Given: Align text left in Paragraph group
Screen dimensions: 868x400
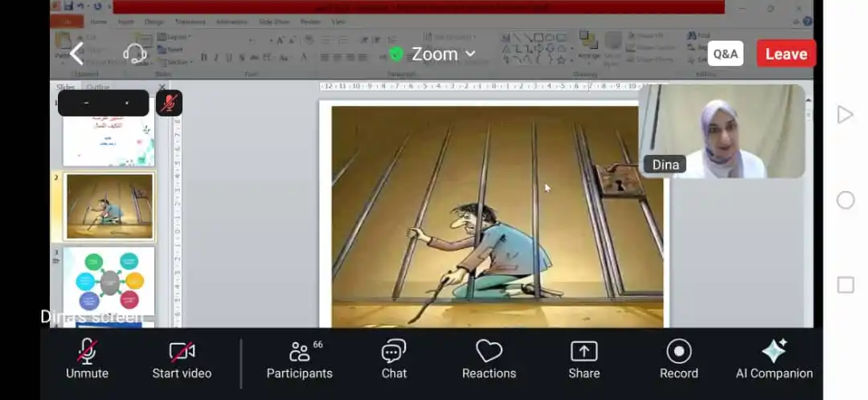Looking at the screenshot, I should (x=325, y=58).
